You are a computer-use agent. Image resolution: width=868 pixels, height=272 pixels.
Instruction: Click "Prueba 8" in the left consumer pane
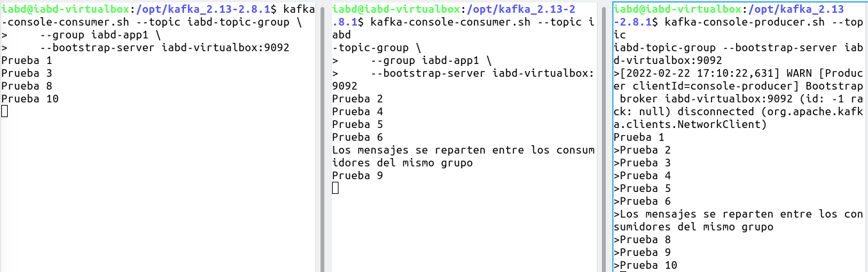tap(26, 86)
